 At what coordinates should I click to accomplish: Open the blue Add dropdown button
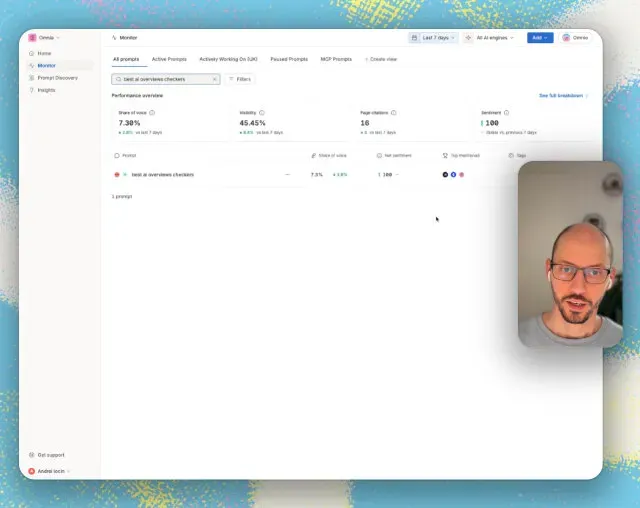click(x=540, y=38)
